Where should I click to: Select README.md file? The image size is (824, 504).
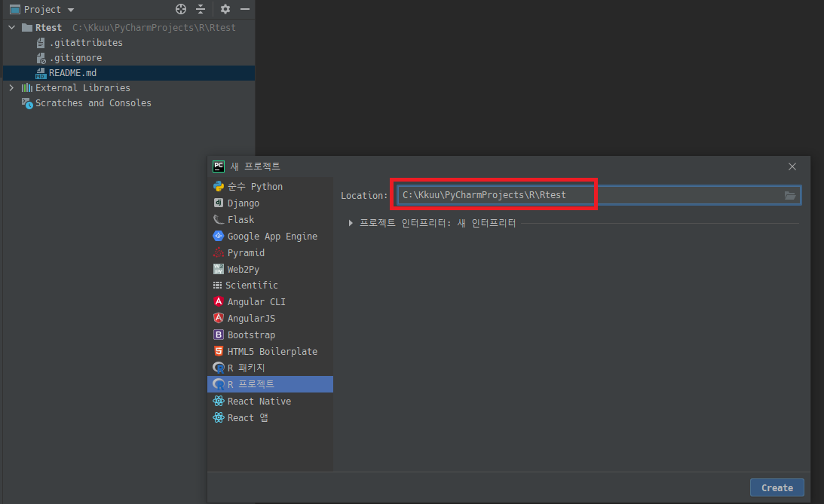(72, 73)
